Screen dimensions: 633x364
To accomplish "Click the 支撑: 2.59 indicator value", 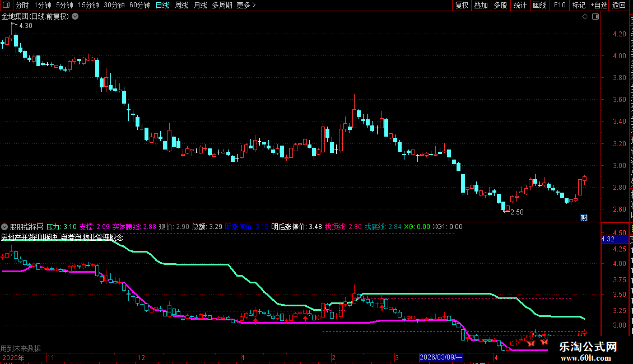I will click(x=95, y=227).
